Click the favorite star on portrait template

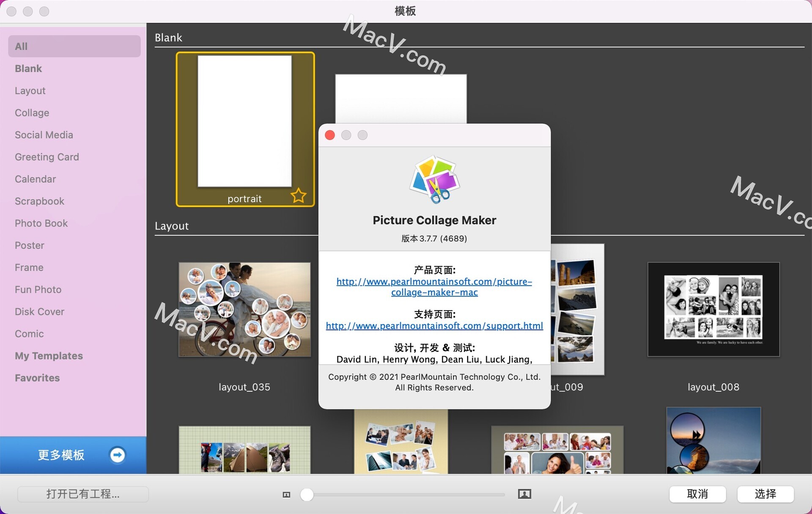[x=299, y=195]
